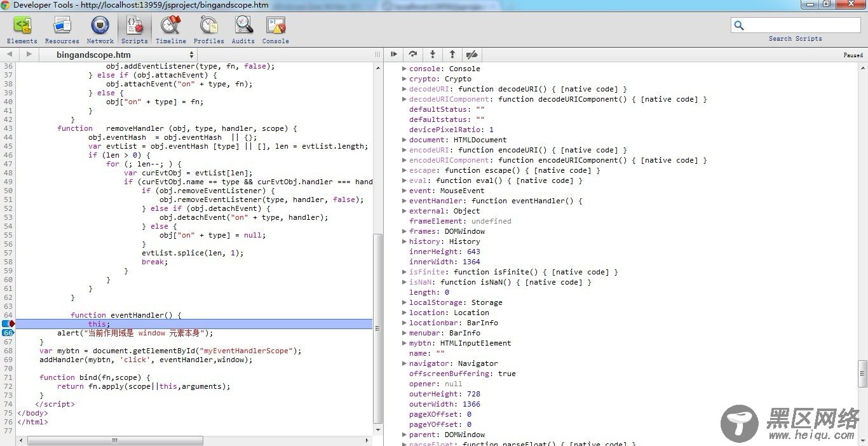Click the horizontal scrollbar under the code
The height and width of the screenshot is (446, 868).
pos(115,440)
